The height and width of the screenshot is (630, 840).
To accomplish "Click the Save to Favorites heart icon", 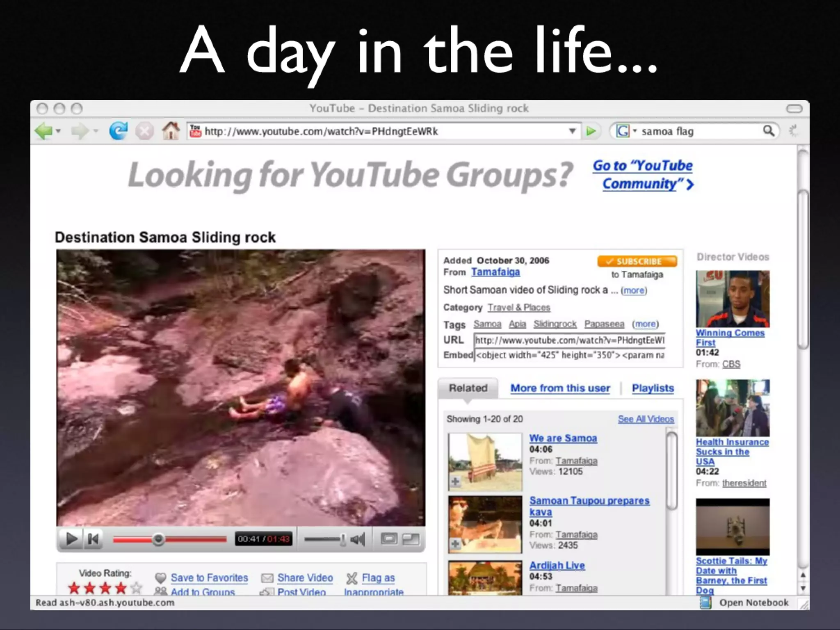I will point(160,578).
